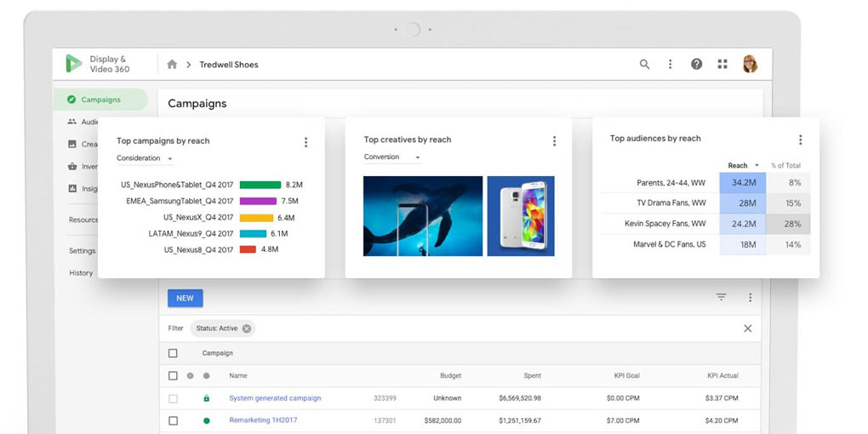Toggle the select-all campaigns checkbox
This screenshot has width=868, height=434.
(x=173, y=353)
